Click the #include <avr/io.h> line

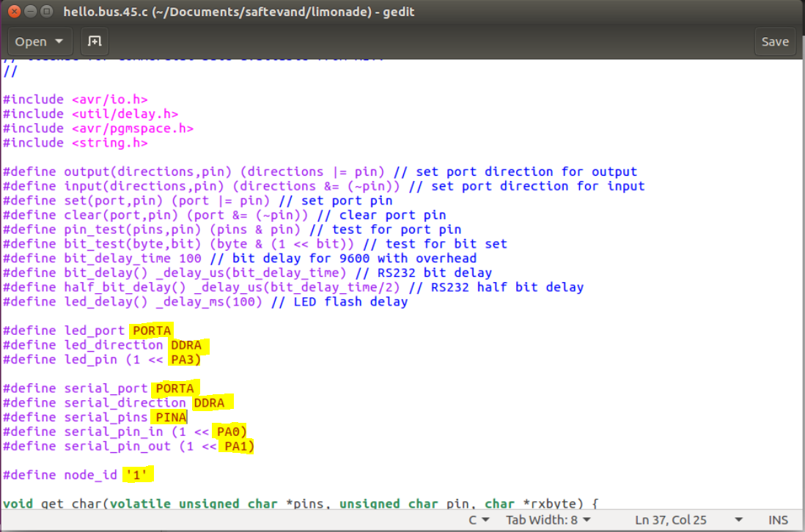pyautogui.click(x=76, y=100)
